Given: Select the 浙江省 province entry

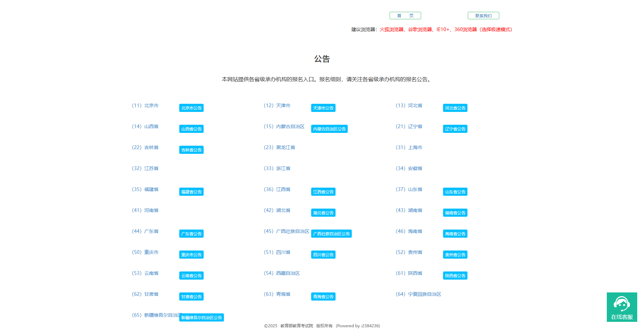Looking at the screenshot, I should [x=283, y=168].
